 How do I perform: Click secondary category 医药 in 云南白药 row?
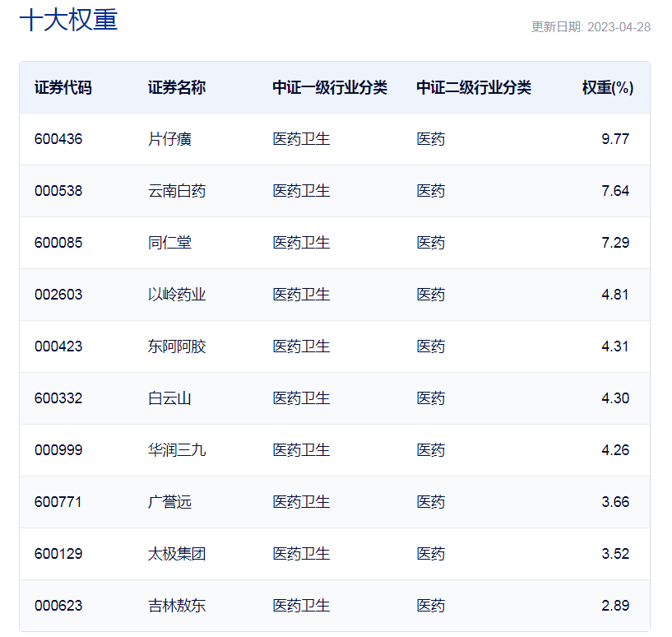(x=431, y=191)
